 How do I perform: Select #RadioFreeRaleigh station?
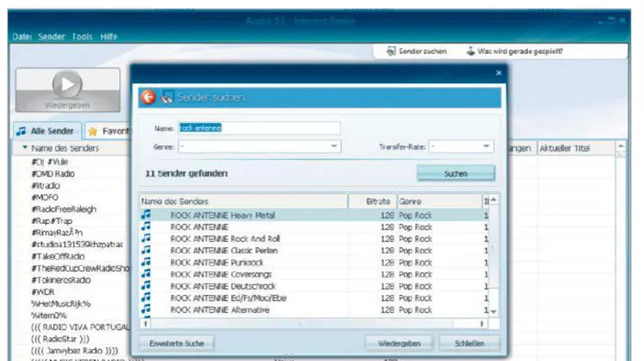tap(64, 209)
